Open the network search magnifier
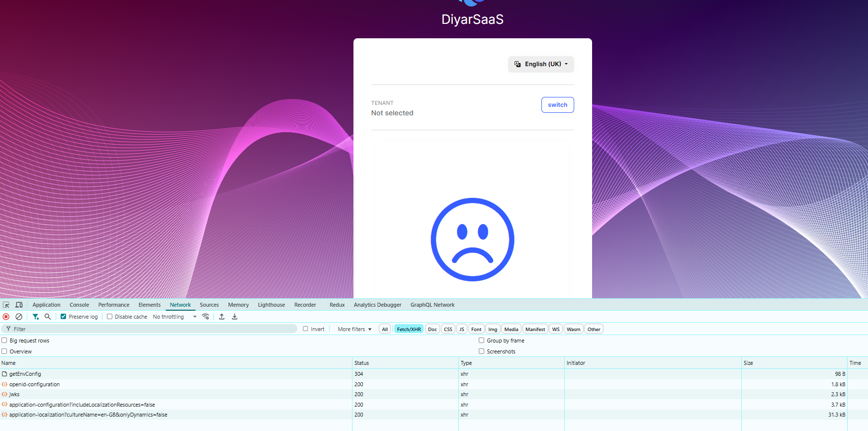868x431 pixels. [48, 317]
